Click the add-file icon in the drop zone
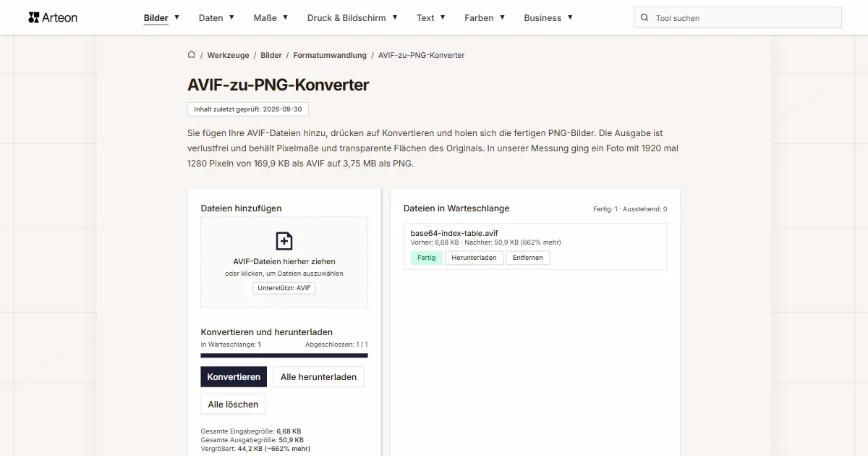 pyautogui.click(x=284, y=241)
